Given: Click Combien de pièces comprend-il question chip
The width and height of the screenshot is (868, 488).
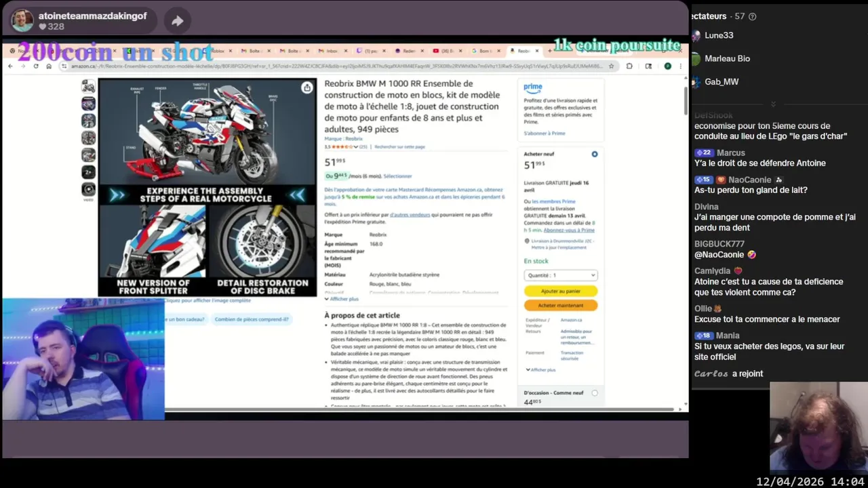Looking at the screenshot, I should (x=252, y=319).
